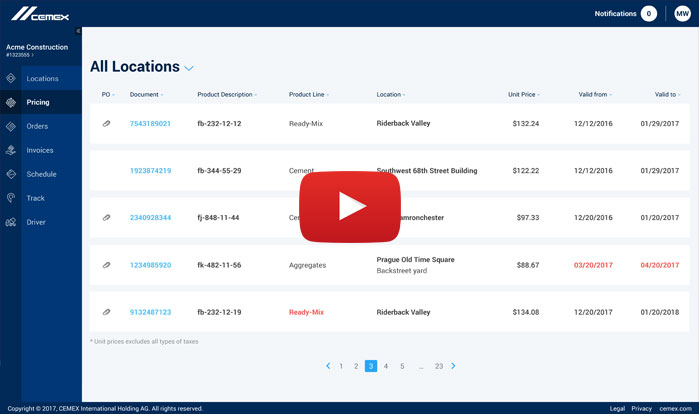Open Schedule menu item
The width and height of the screenshot is (699, 414).
(x=41, y=174)
